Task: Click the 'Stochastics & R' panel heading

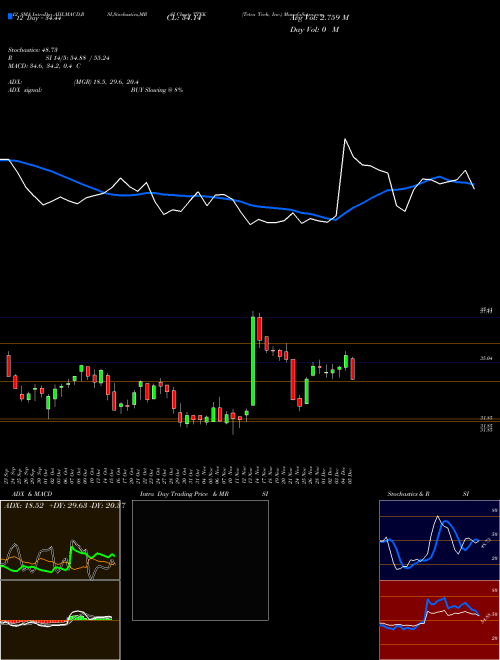Action: click(409, 494)
